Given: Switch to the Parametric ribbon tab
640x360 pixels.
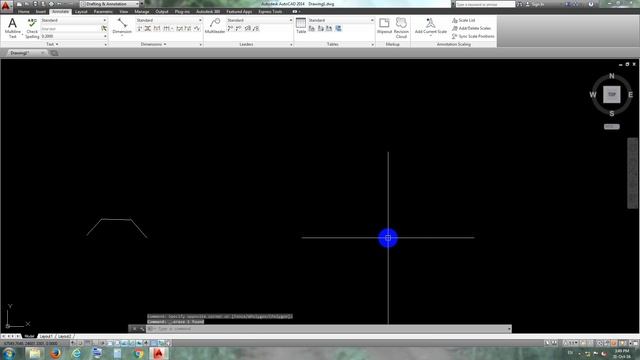Looking at the screenshot, I should (103, 11).
